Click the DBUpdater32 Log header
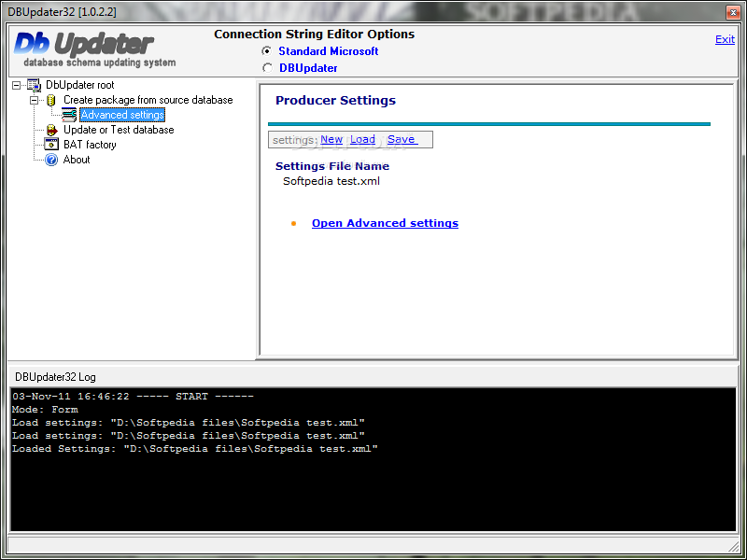This screenshot has height=560, width=747. click(55, 377)
